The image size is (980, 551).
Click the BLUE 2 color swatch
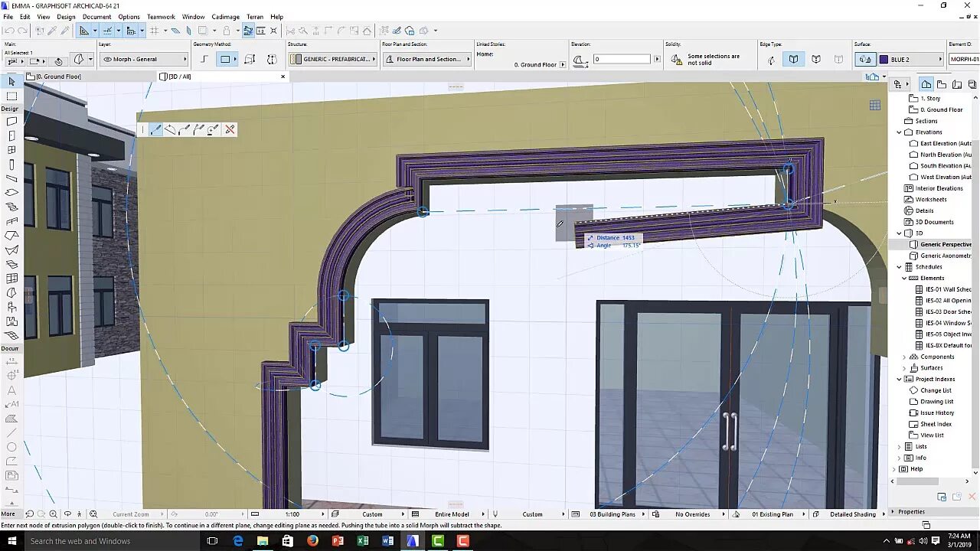tap(884, 60)
